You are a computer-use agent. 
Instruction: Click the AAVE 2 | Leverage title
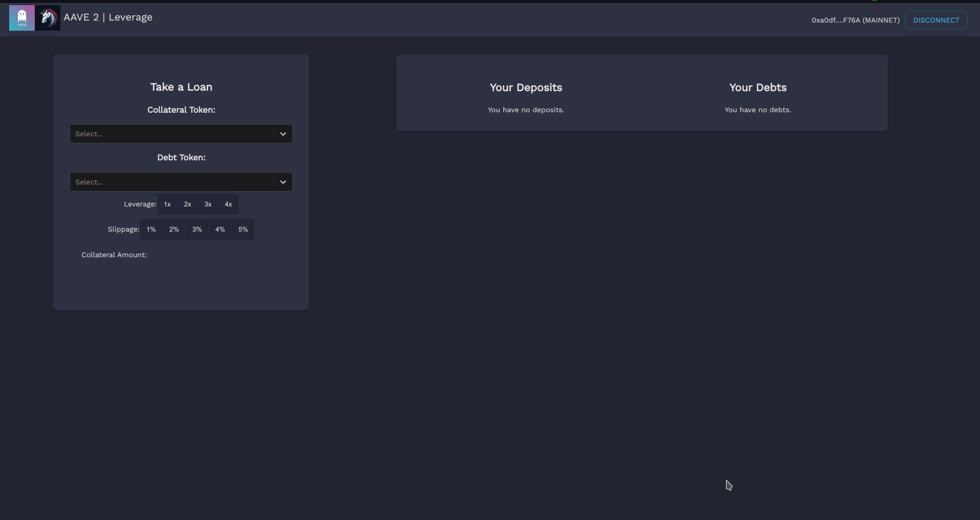coord(108,17)
